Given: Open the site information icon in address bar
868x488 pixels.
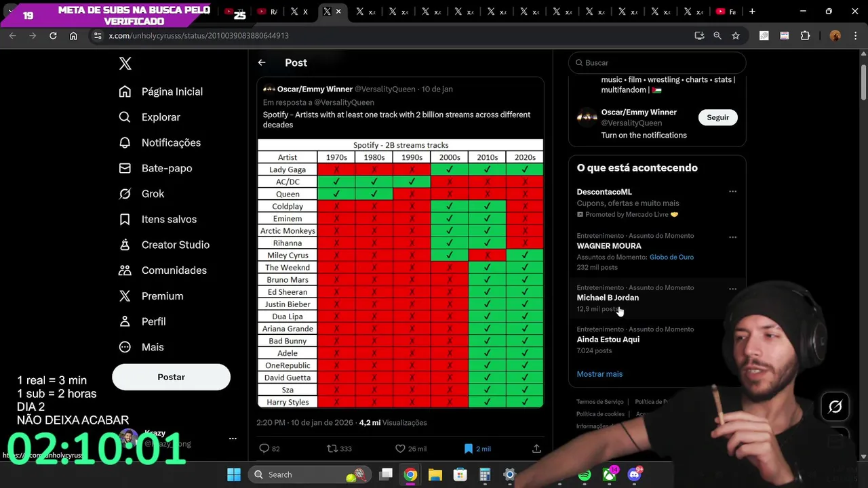Looking at the screenshot, I should (97, 36).
